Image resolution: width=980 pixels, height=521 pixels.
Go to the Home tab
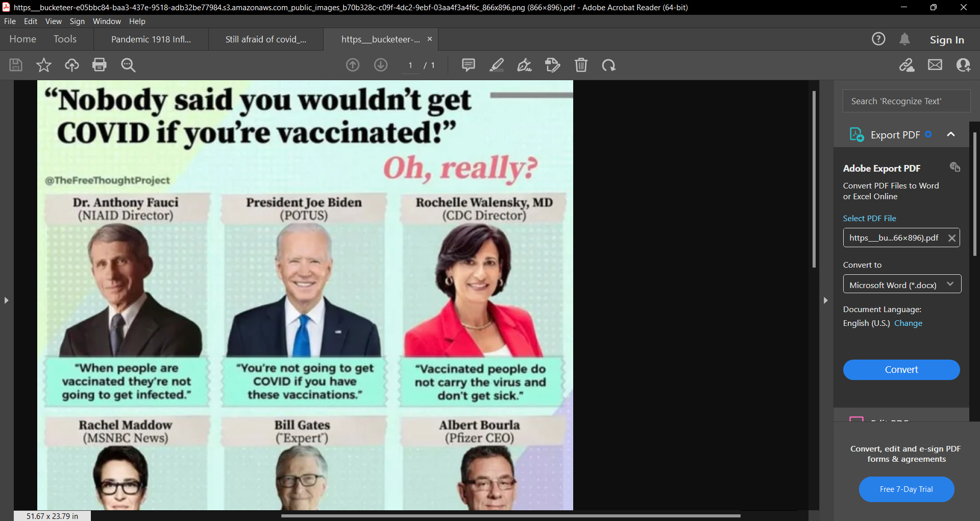click(x=22, y=39)
